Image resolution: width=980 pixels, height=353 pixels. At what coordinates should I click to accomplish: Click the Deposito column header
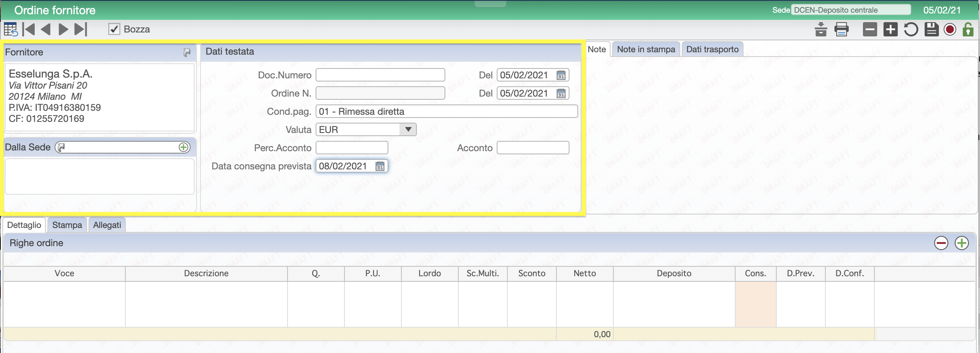pyautogui.click(x=674, y=273)
